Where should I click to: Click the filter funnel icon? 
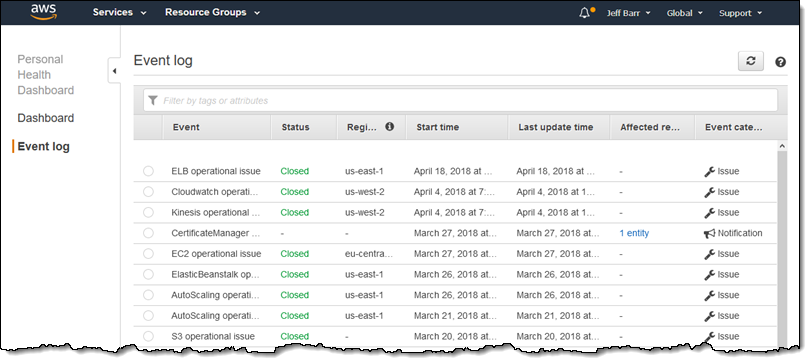click(152, 100)
